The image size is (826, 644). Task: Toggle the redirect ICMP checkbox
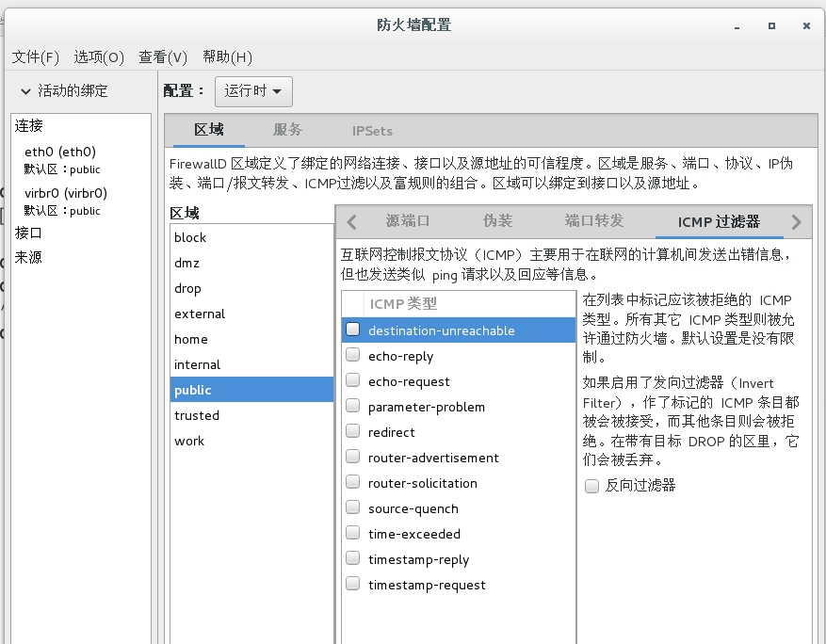(x=352, y=431)
